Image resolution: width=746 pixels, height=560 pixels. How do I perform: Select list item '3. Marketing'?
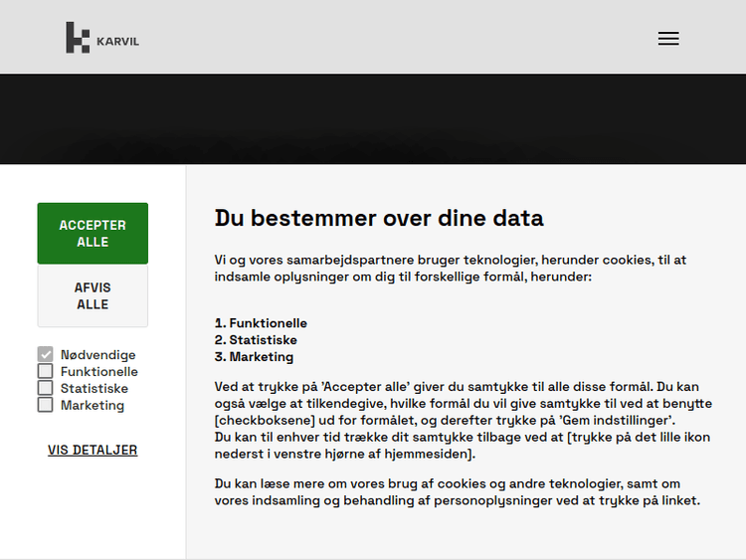254,356
